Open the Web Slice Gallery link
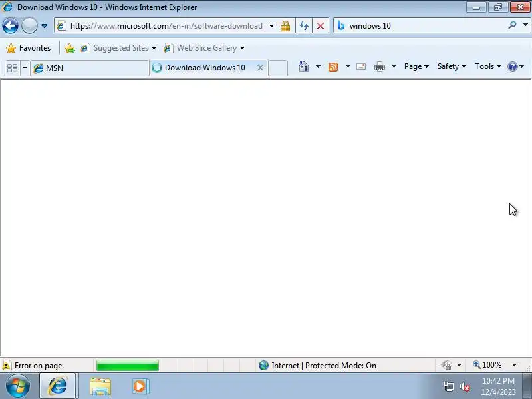Viewport: 532px width, 399px height. 200,48
